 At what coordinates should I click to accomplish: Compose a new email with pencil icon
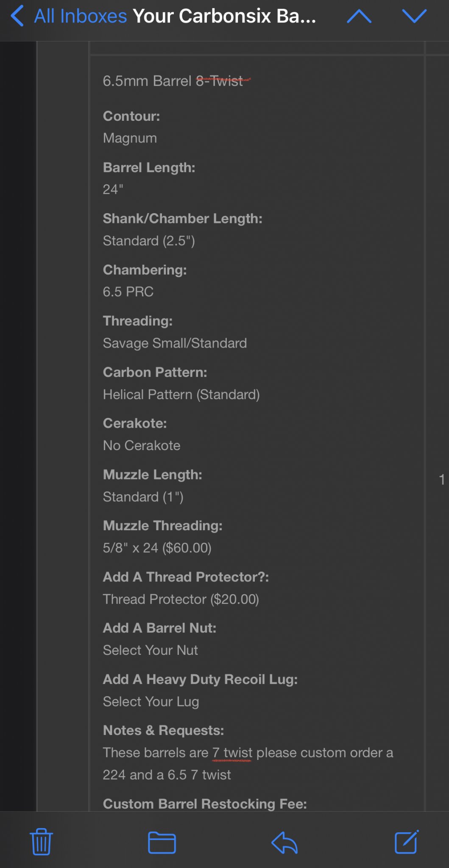(407, 842)
